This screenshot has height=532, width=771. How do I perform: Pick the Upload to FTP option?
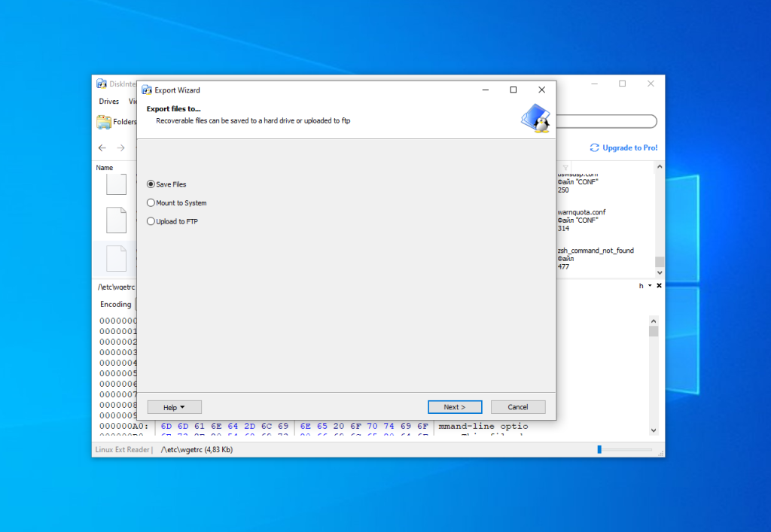click(151, 221)
